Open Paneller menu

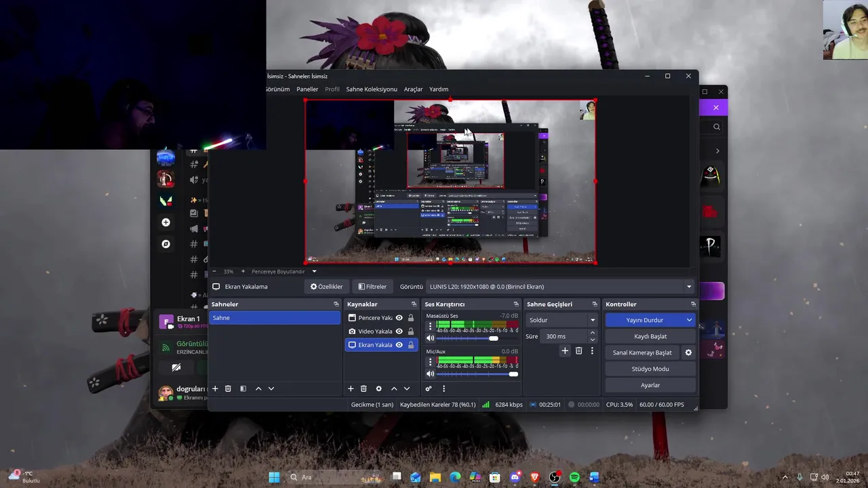(307, 89)
